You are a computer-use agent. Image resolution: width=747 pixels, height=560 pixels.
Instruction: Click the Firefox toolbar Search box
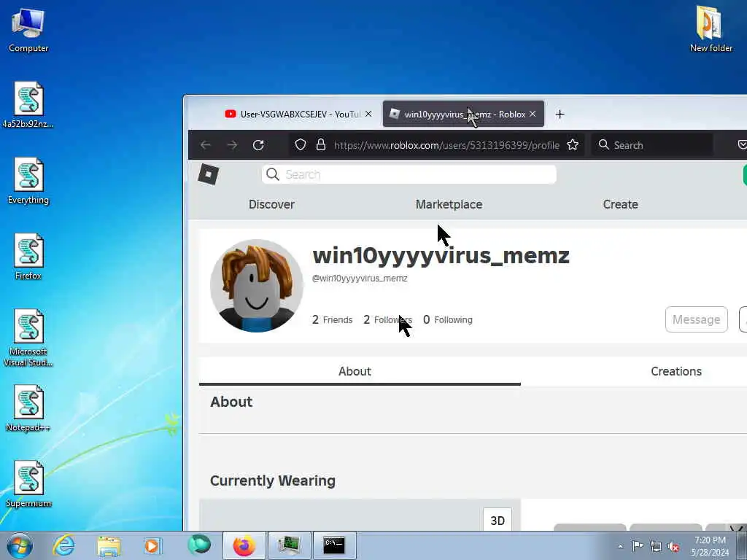(651, 145)
